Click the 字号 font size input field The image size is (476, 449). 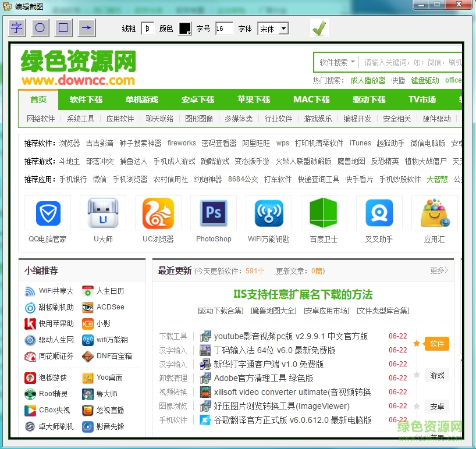(224, 28)
